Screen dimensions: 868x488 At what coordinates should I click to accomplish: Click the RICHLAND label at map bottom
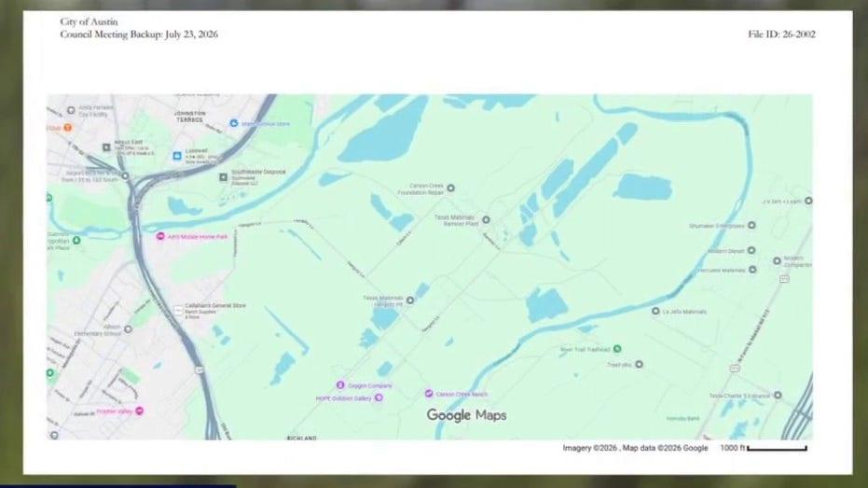(x=302, y=438)
